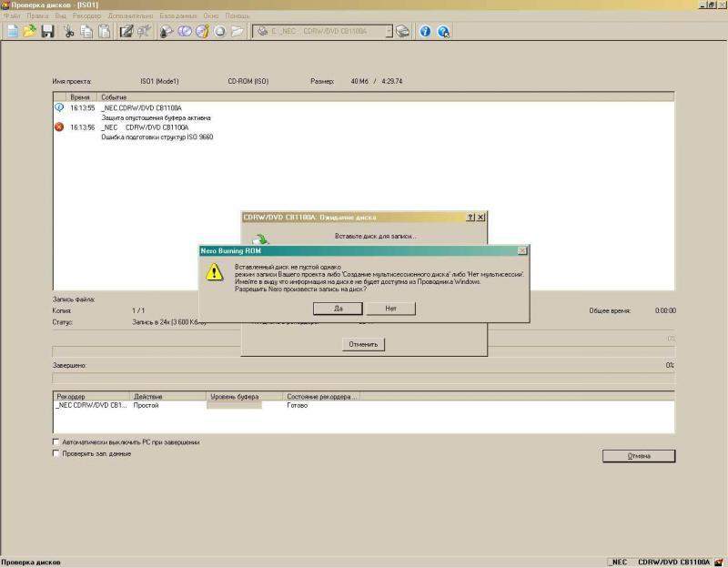The image size is (728, 568).
Task: Toggle the 'Проверить зап. данные' checkbox
Action: 56,453
